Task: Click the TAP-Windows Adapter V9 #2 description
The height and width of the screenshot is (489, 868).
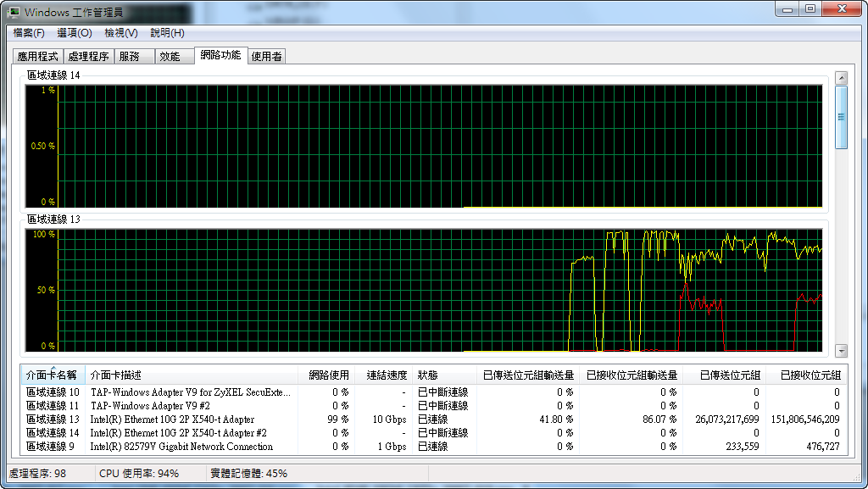Action: click(150, 405)
